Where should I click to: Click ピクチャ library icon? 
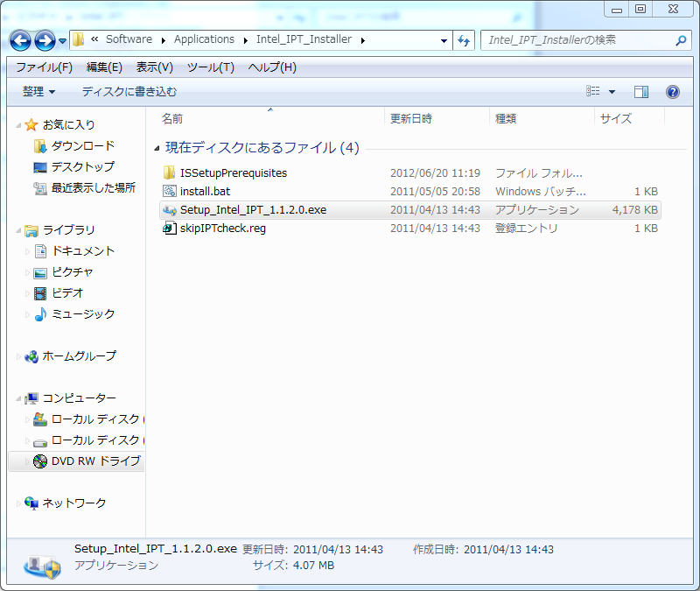[40, 272]
